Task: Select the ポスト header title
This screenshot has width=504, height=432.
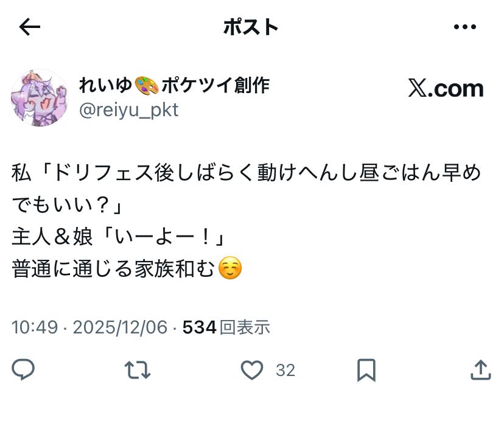Action: click(x=251, y=27)
